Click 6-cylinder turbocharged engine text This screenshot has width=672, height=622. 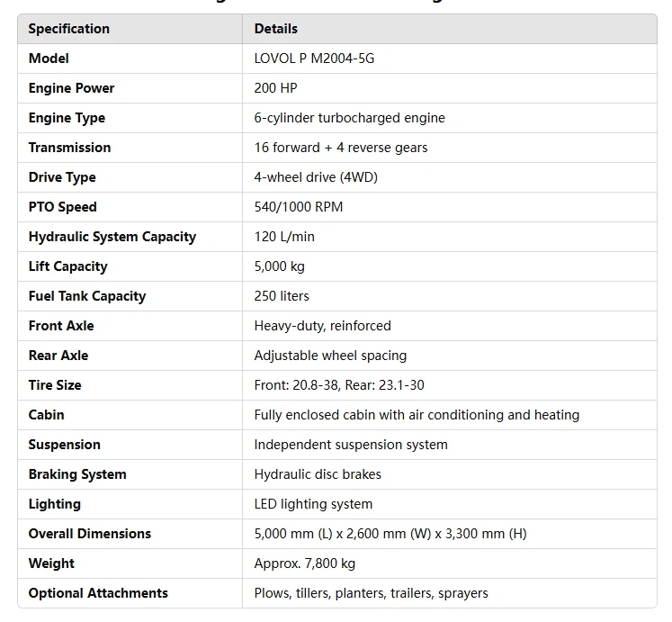click(349, 118)
